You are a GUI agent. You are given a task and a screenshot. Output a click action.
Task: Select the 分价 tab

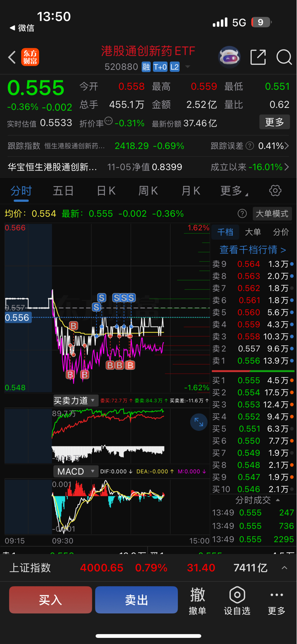[x=281, y=232]
